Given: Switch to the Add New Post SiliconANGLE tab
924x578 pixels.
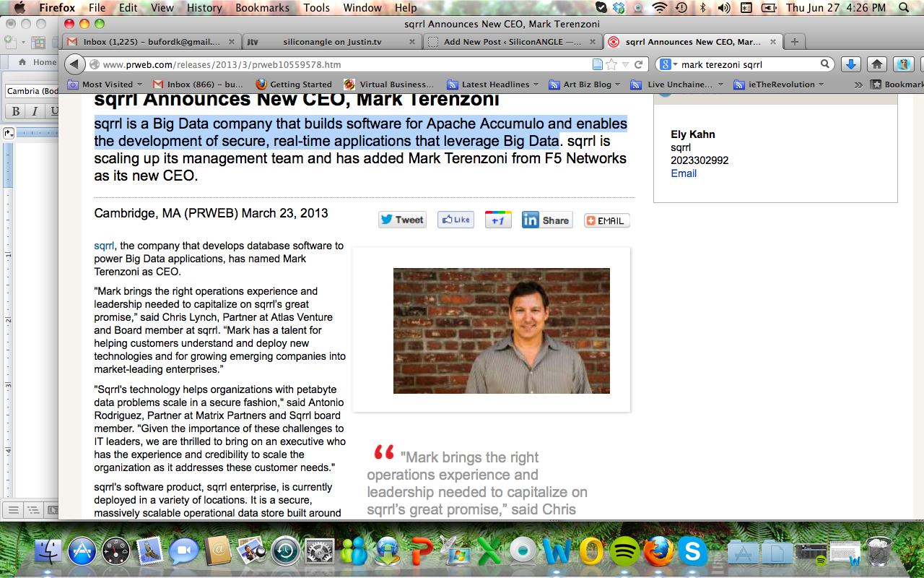Looking at the screenshot, I should 512,42.
